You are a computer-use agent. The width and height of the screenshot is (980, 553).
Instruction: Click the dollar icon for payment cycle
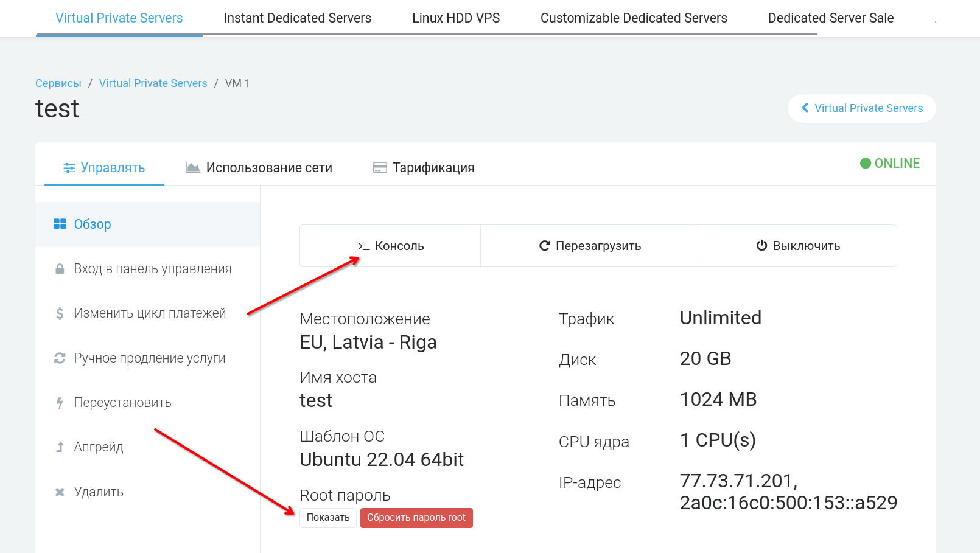coord(60,313)
